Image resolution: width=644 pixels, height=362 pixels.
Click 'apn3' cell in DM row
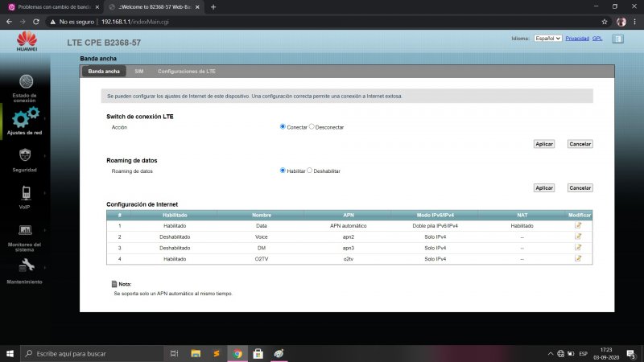click(x=349, y=248)
